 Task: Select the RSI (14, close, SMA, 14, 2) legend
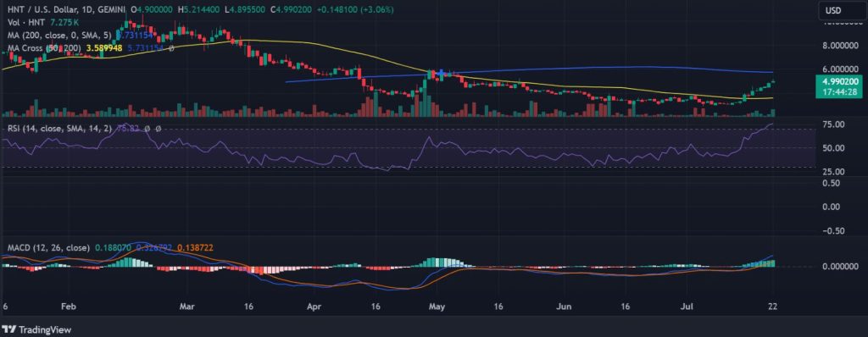tap(59, 129)
